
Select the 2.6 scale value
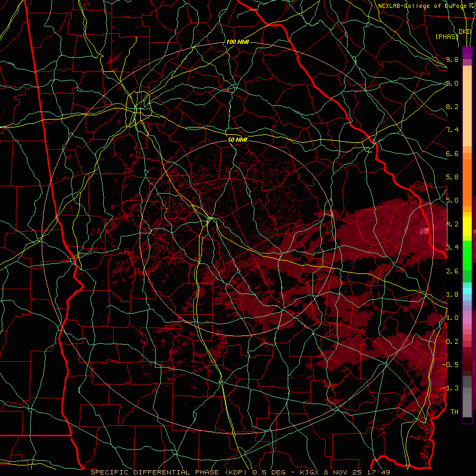(x=452, y=271)
